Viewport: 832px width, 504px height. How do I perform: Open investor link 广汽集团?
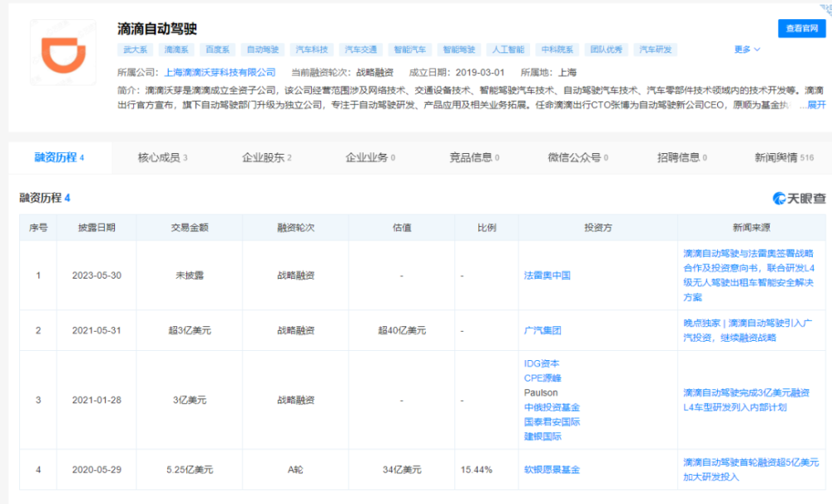tap(542, 330)
